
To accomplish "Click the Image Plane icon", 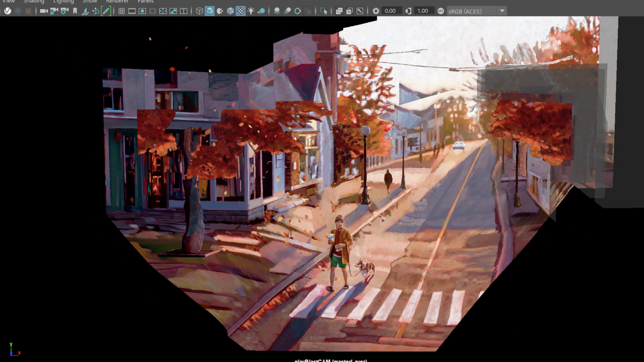I will (x=85, y=11).
